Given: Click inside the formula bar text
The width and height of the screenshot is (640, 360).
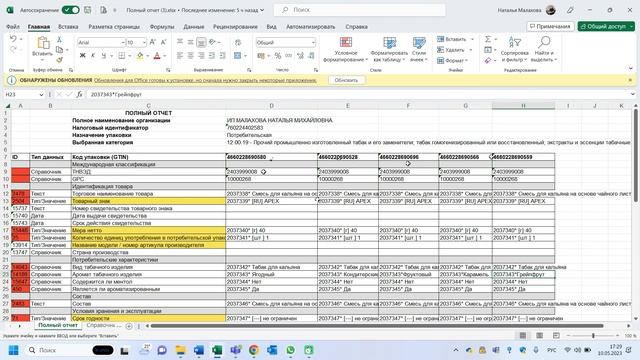Looking at the screenshot, I should pos(116,94).
